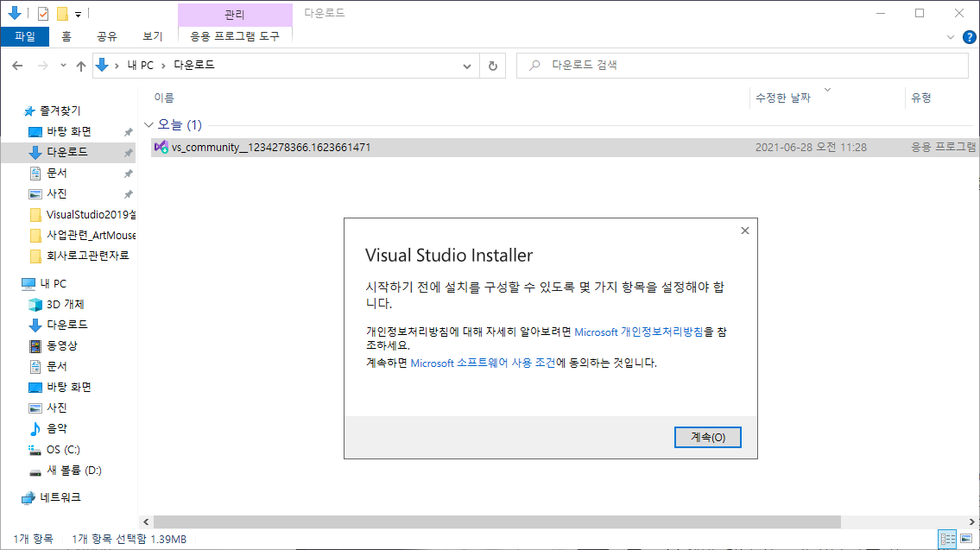The height and width of the screenshot is (550, 980).
Task: Switch to the 홈 ribbon tab
Action: pyautogui.click(x=66, y=36)
